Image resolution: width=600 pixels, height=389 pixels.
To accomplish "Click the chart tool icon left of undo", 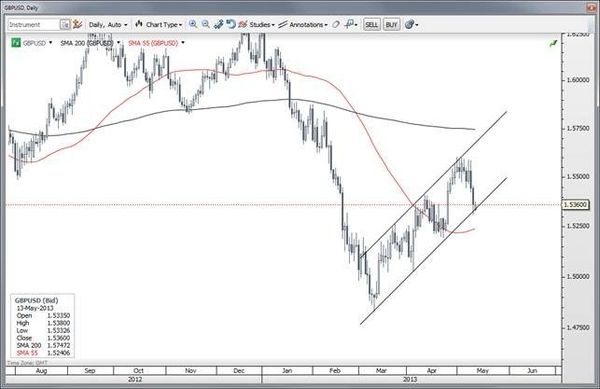I will point(218,24).
